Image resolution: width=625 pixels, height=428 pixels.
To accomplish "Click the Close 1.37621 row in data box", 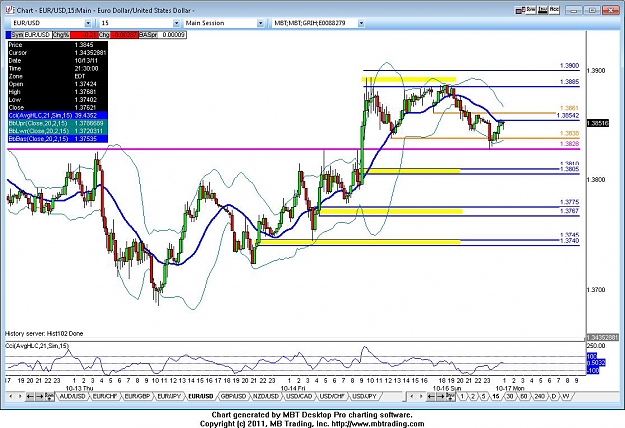I will pyautogui.click(x=58, y=108).
